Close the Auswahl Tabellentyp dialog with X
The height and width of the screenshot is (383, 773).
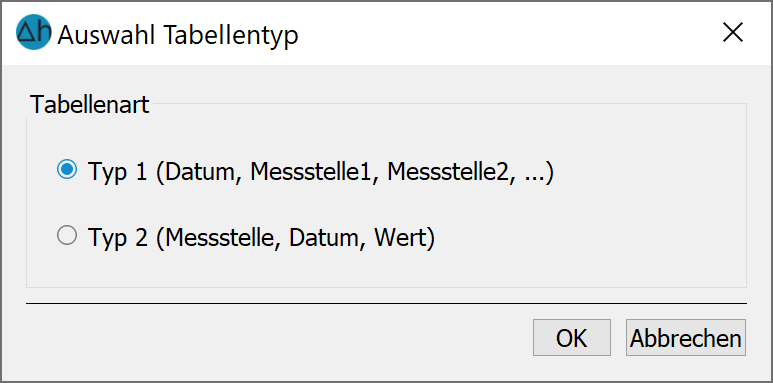pos(733,33)
